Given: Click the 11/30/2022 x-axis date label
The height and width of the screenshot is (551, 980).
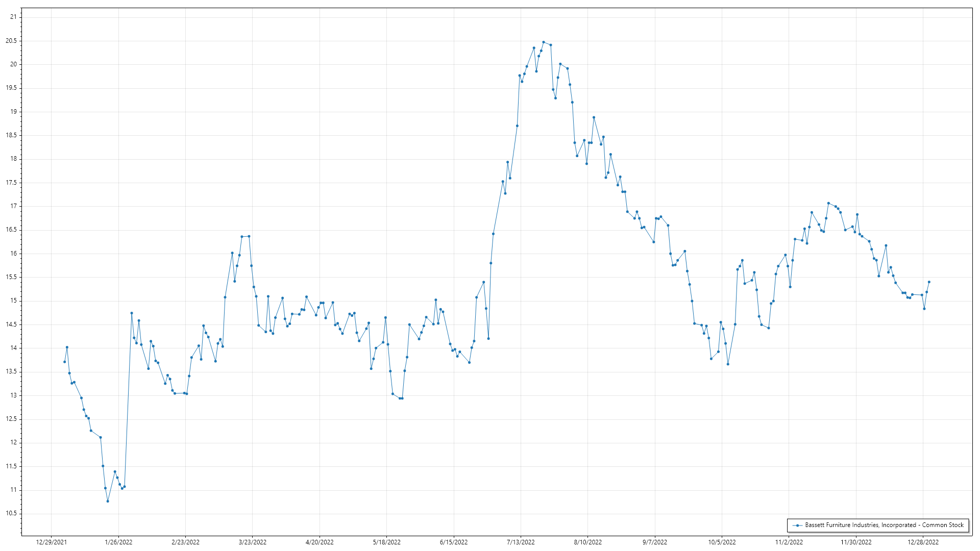Looking at the screenshot, I should (x=856, y=542).
